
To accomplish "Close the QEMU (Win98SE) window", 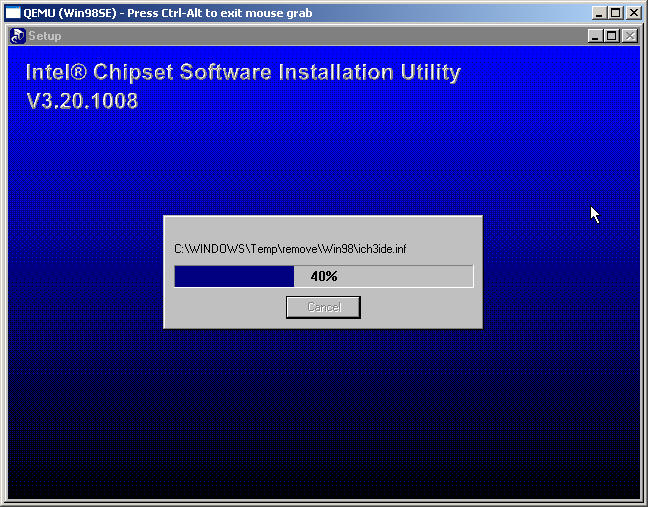I will (634, 13).
